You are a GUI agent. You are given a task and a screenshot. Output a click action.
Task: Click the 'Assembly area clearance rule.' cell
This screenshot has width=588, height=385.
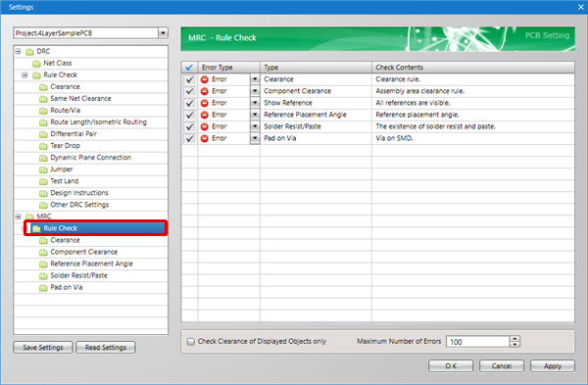[x=473, y=91]
